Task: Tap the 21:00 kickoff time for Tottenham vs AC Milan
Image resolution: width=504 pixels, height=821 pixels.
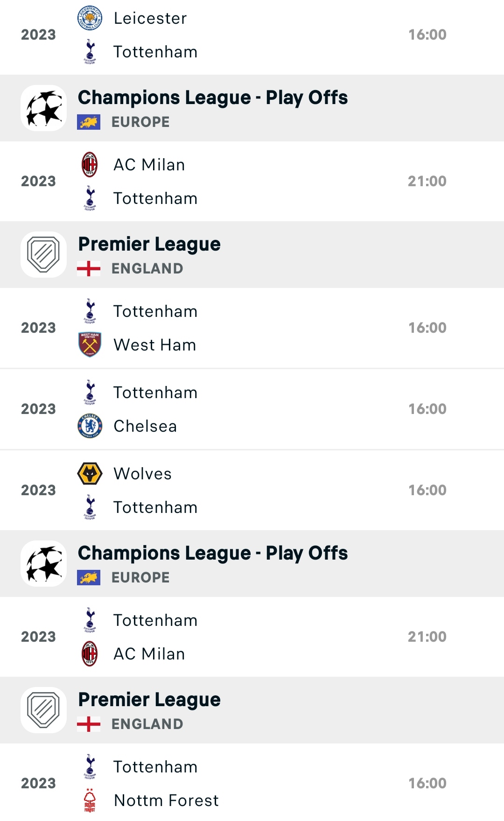Action: coord(427,637)
